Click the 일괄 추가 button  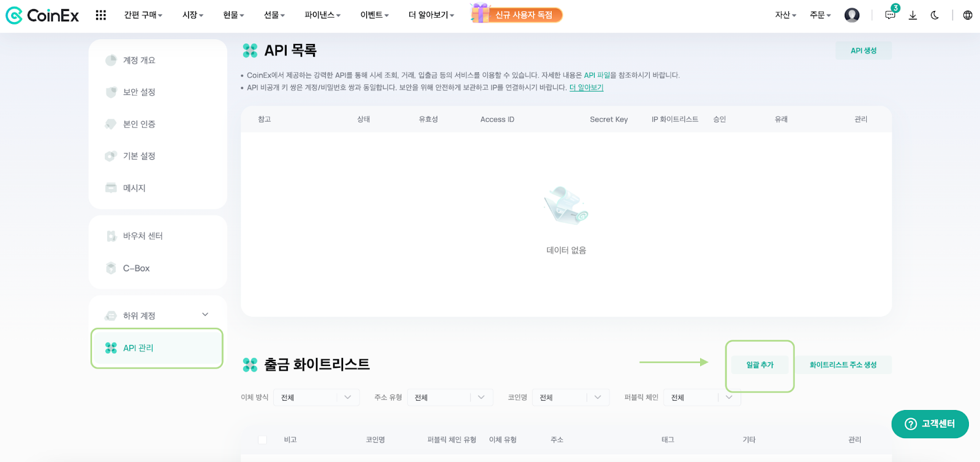tap(760, 365)
